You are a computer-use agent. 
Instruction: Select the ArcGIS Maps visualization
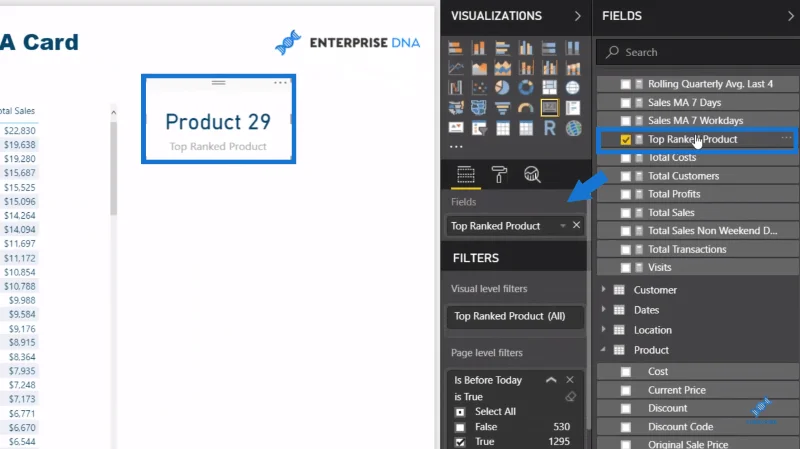(572, 128)
